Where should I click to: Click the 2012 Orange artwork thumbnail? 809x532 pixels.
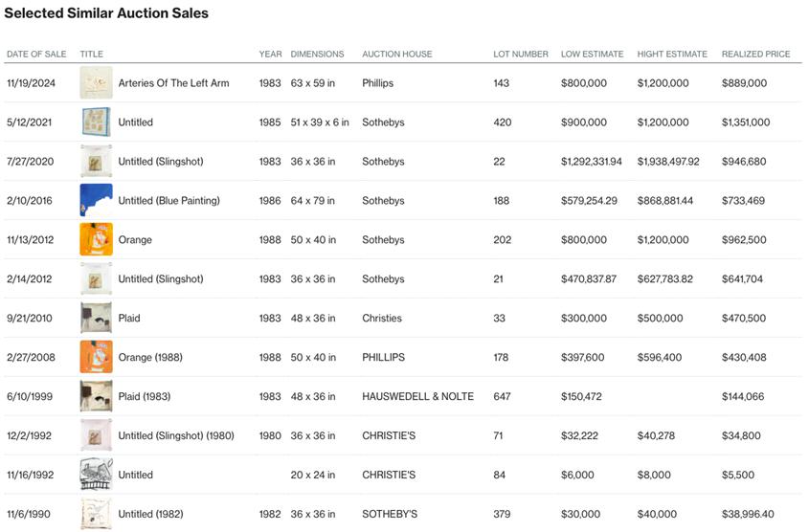tap(96, 240)
